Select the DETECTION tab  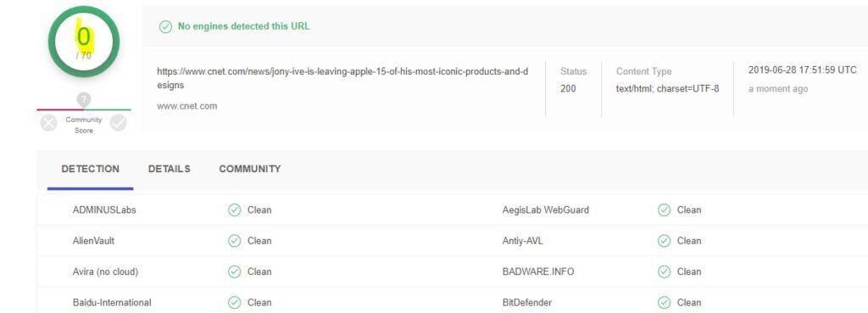click(90, 169)
